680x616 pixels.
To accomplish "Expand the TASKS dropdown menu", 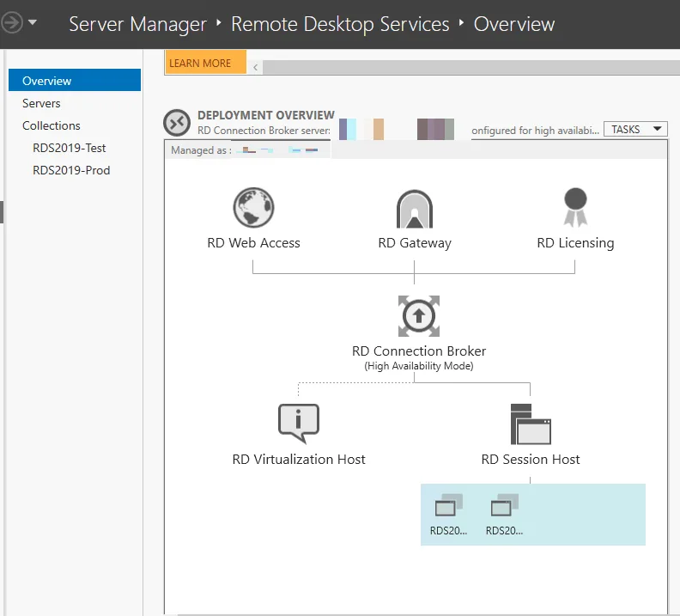I will tap(635, 129).
